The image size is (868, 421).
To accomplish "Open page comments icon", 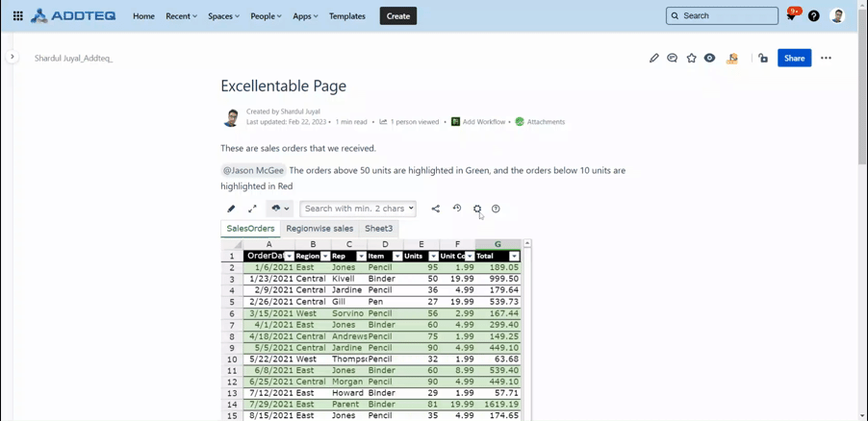I will click(672, 58).
